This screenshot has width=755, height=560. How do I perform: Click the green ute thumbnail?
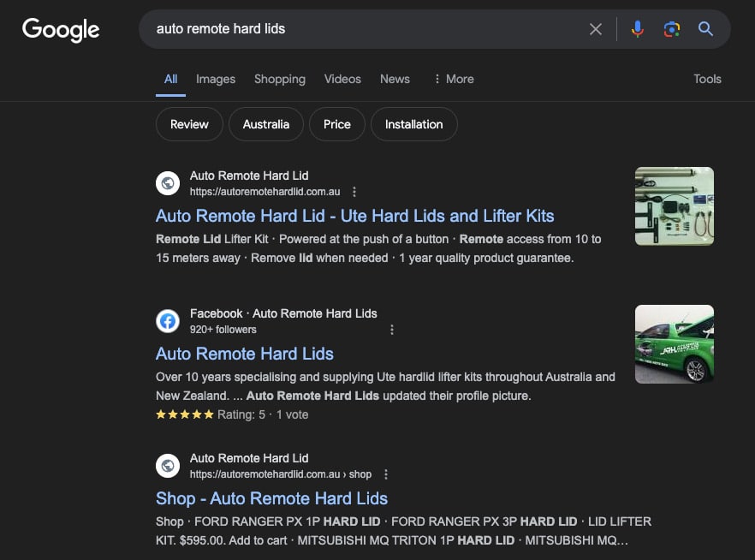(675, 344)
